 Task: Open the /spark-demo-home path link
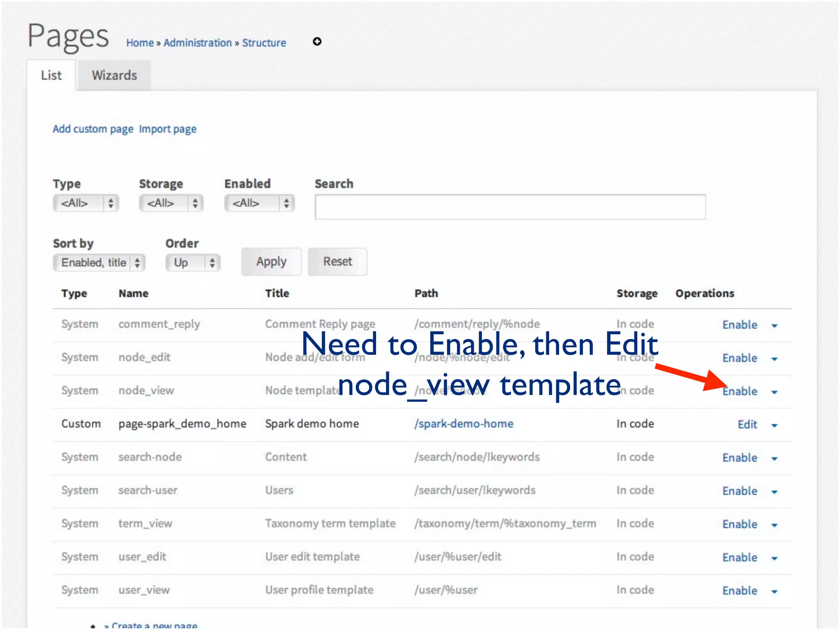(463, 424)
